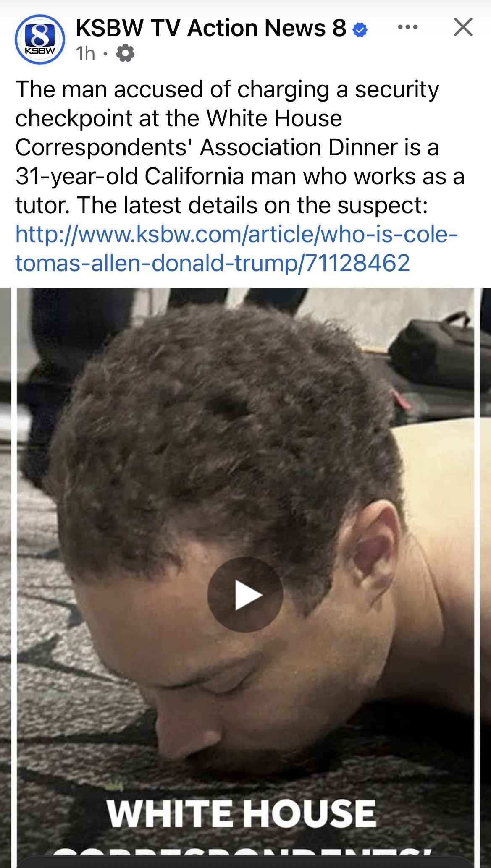
Task: Tap the tomas-allen-donald-trump/71128462 link line
Action: click(213, 263)
